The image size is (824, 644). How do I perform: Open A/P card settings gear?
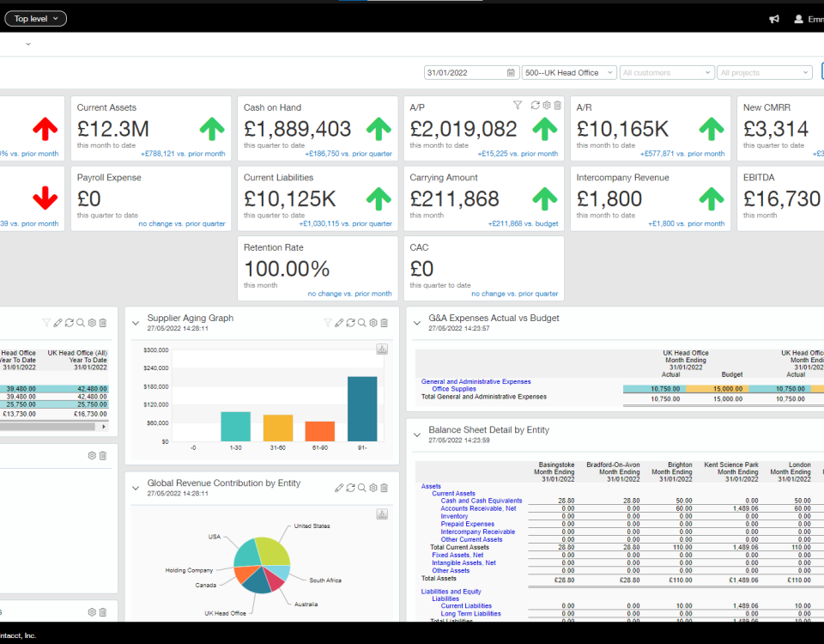[x=547, y=105]
